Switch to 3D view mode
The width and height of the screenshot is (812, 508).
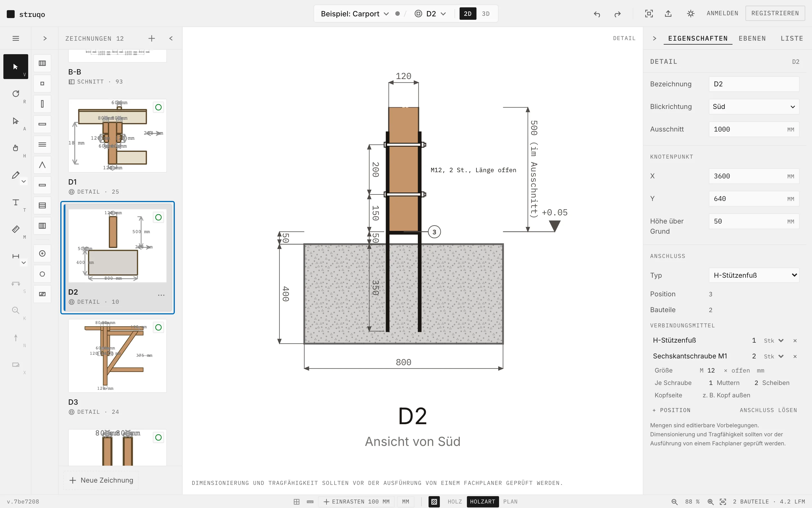pyautogui.click(x=486, y=14)
